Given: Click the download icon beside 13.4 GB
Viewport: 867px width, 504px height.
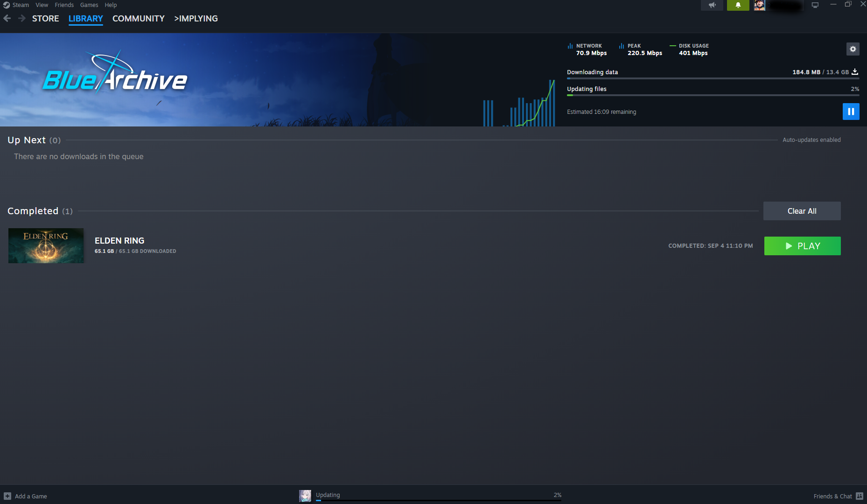Looking at the screenshot, I should coord(855,72).
